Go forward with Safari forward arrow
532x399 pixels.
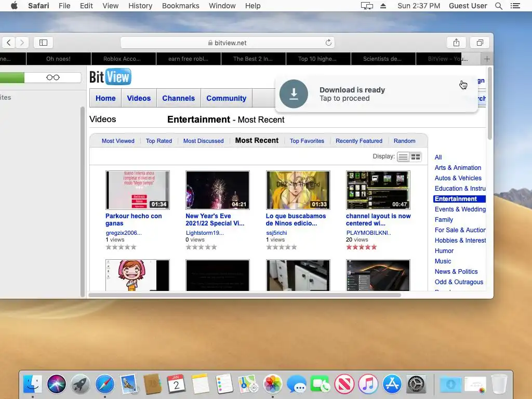pyautogui.click(x=22, y=43)
